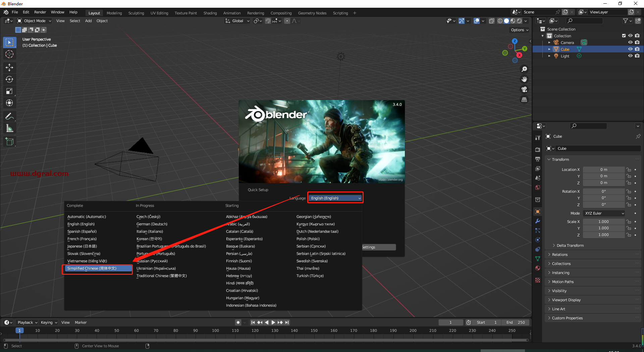Click the 3D Cursor tool
This screenshot has width=644, height=352.
tap(9, 54)
